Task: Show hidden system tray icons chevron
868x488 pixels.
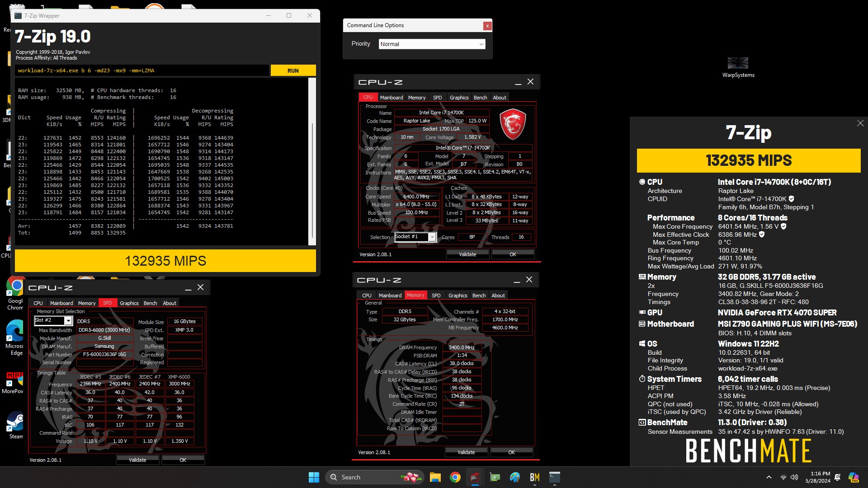Action: pyautogui.click(x=769, y=477)
